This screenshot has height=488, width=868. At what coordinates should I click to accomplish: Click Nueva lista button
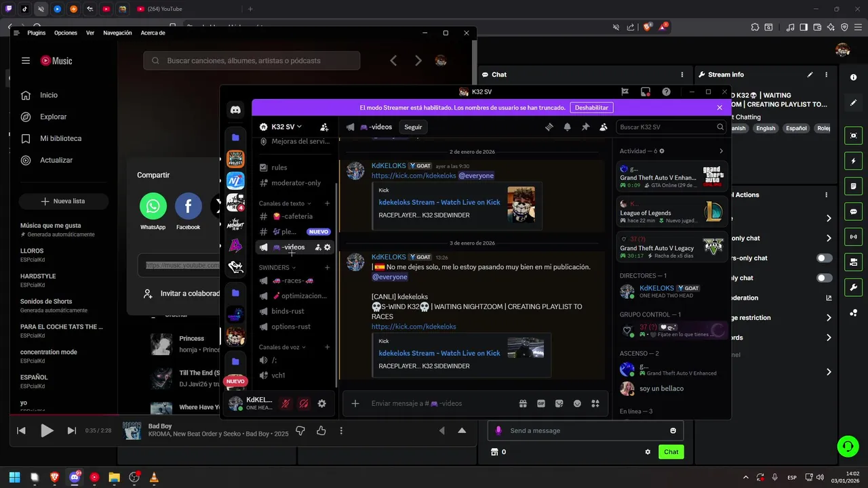63,201
